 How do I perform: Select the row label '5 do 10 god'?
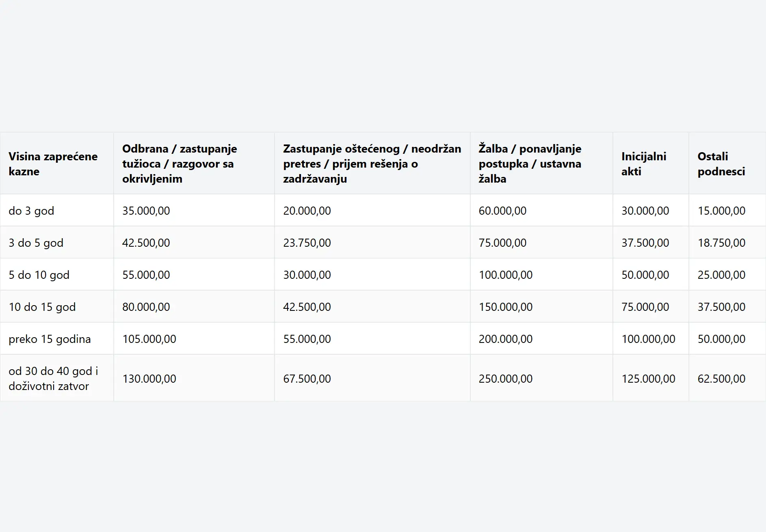39,275
